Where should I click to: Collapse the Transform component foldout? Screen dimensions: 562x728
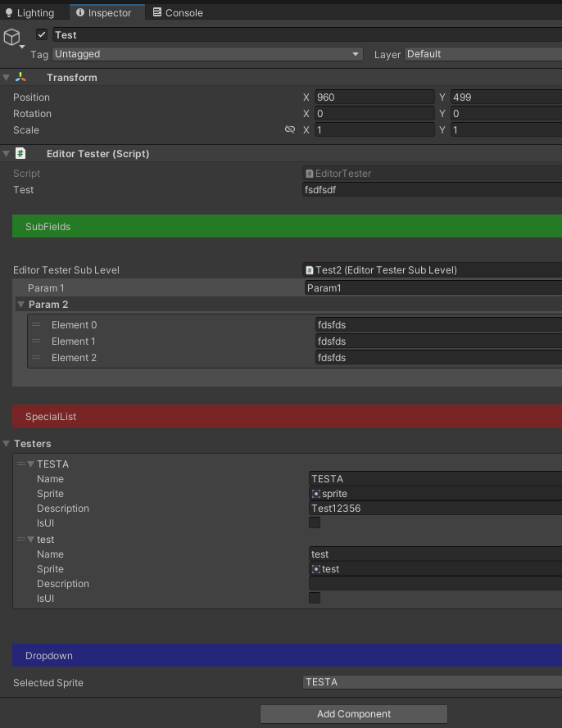pyautogui.click(x=6, y=78)
